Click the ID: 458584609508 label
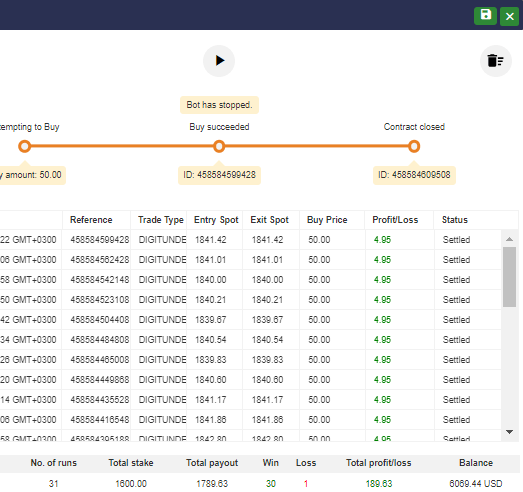The width and height of the screenshot is (523, 492). (x=414, y=175)
